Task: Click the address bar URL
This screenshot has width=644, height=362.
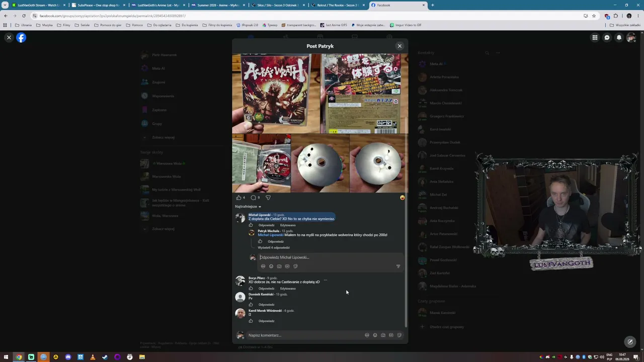Action: click(x=113, y=16)
